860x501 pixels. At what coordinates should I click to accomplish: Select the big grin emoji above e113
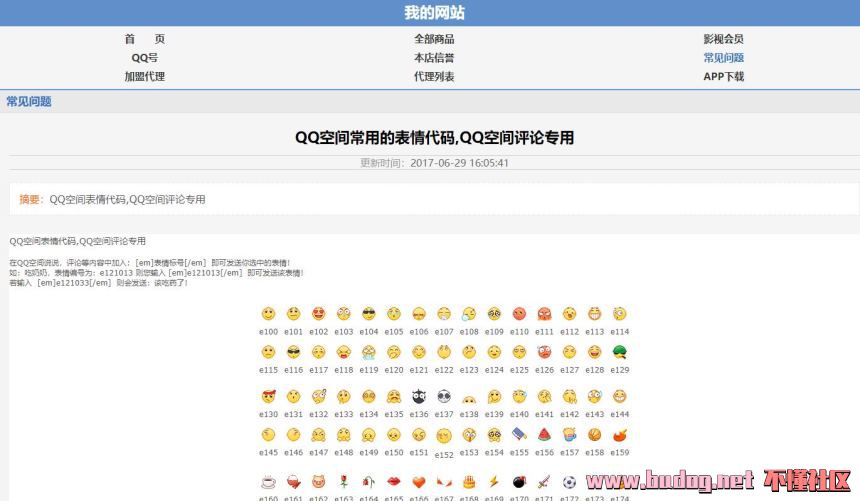point(595,314)
